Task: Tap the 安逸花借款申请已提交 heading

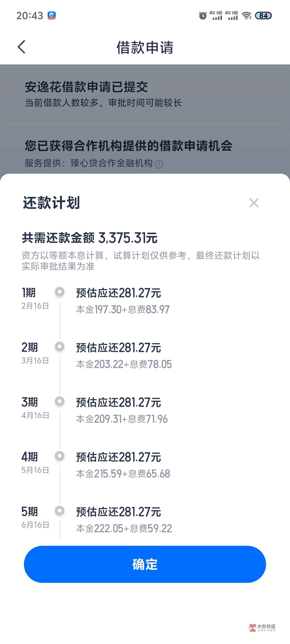Action: point(86,87)
